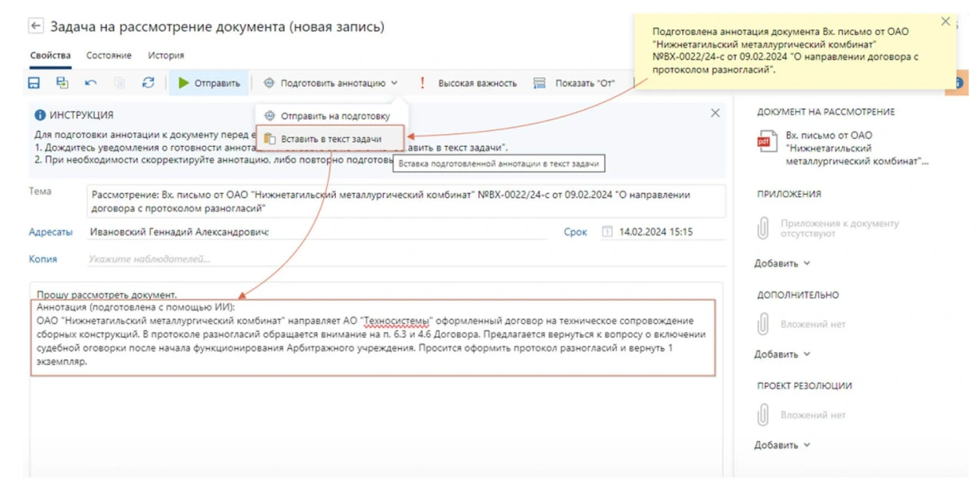The image size is (980, 490).
Task: Click the Refresh icon in the toolbar
Action: (x=148, y=83)
